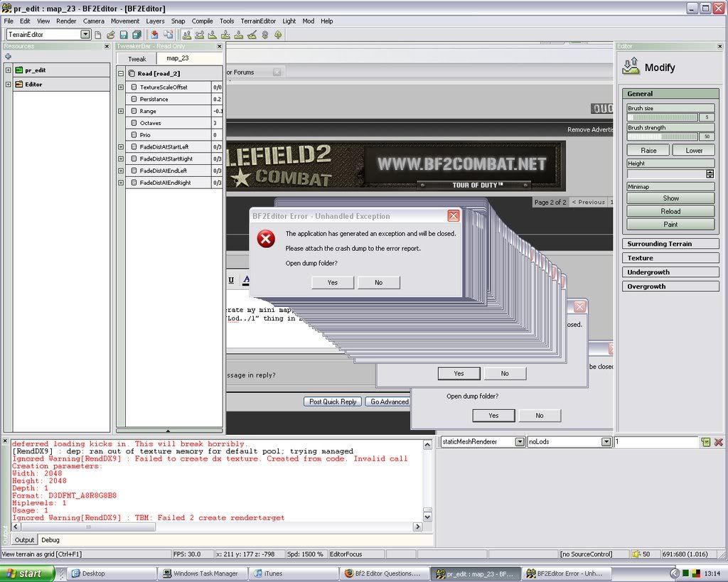Collapse the Road [road_2] property group
Image resolution: width=728 pixels, height=582 pixels.
pos(121,73)
